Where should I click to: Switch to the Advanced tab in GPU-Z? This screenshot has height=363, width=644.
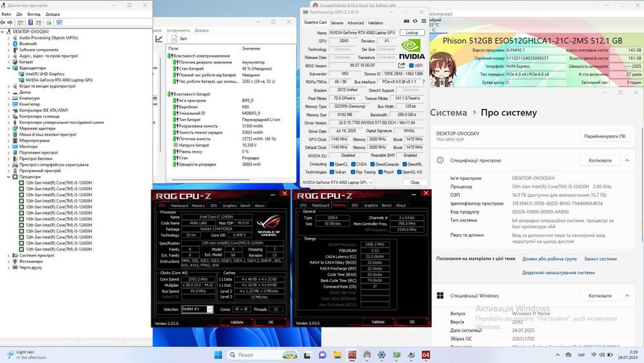pyautogui.click(x=355, y=23)
